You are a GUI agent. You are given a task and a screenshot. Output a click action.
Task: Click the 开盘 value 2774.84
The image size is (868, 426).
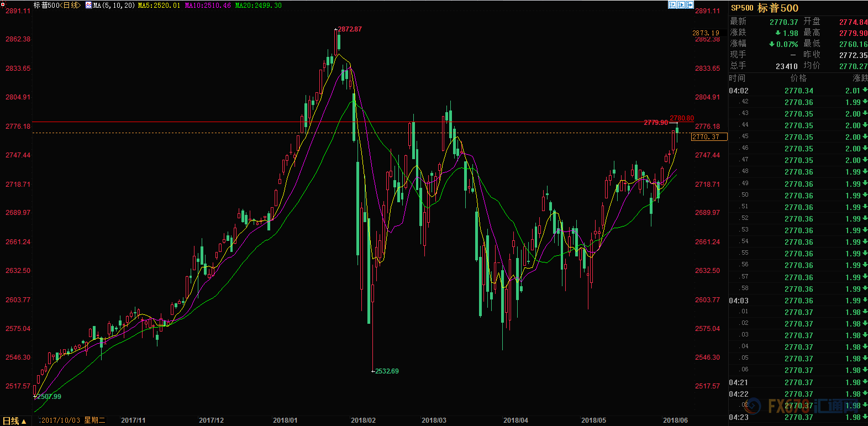click(x=853, y=22)
